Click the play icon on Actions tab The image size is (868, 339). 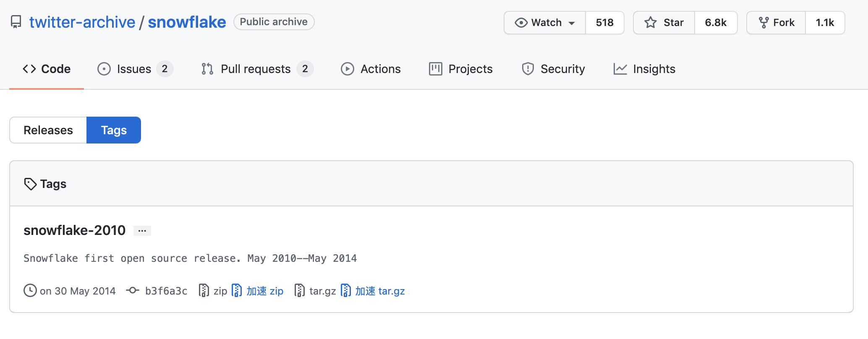[x=347, y=69]
